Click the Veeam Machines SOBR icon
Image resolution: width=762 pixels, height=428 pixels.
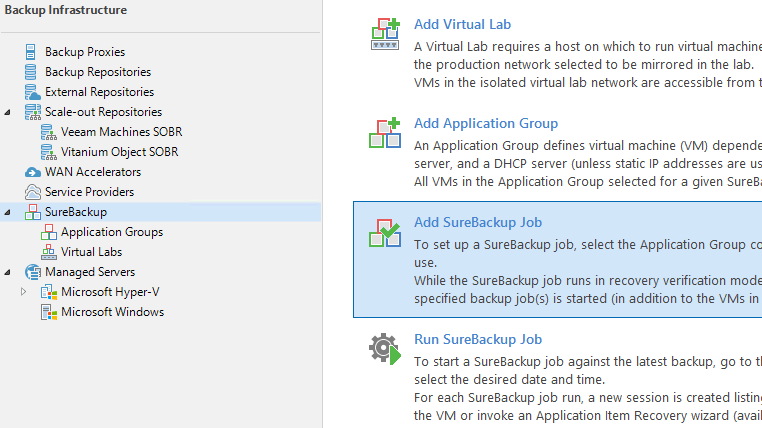49,132
